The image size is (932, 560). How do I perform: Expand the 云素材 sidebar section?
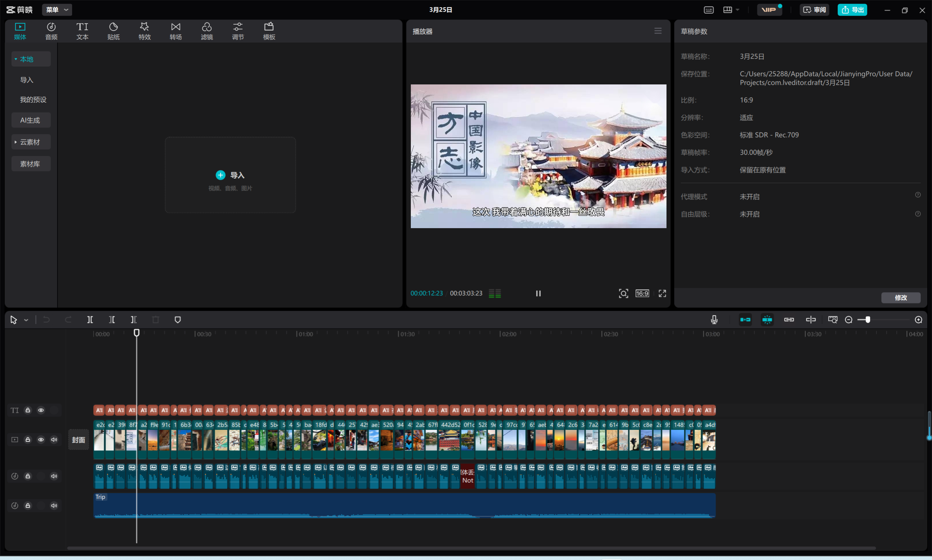click(30, 142)
